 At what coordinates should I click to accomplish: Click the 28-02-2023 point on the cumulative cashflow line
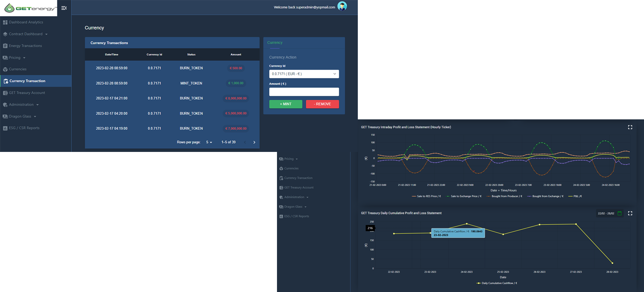pos(612,263)
